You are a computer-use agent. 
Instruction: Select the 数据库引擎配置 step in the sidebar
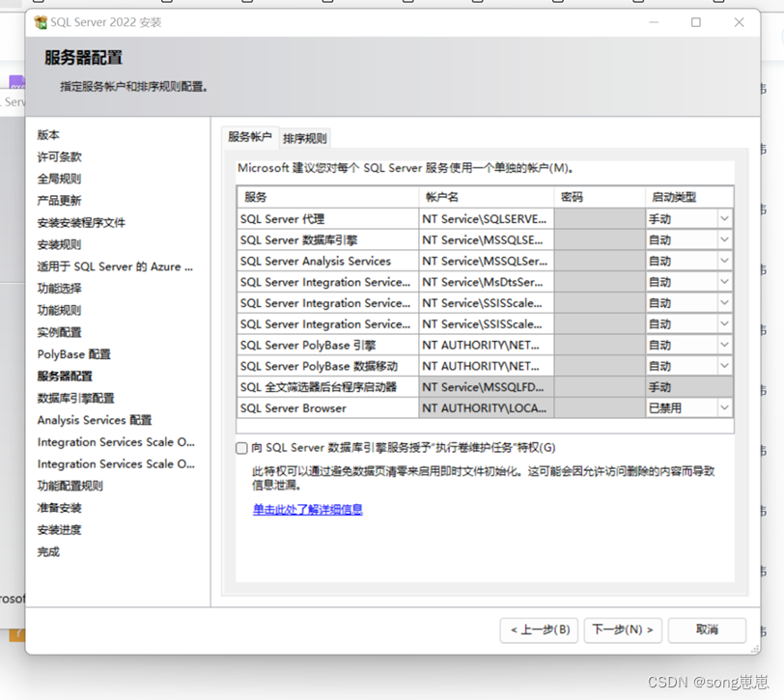(x=75, y=398)
